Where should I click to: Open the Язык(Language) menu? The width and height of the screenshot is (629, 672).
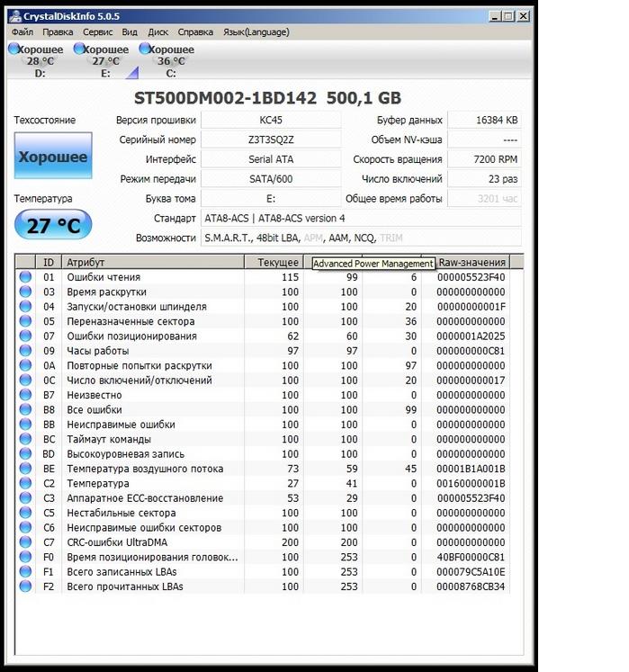point(256,32)
